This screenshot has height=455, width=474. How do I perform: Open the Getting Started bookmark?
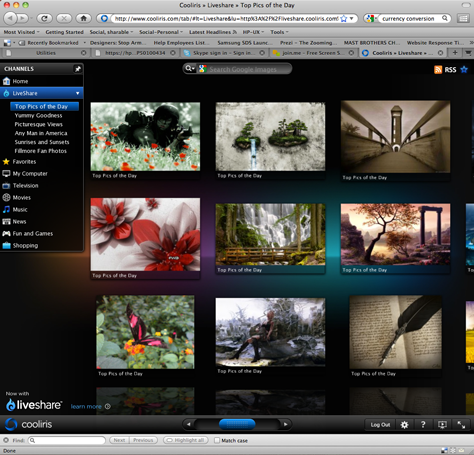click(x=64, y=32)
